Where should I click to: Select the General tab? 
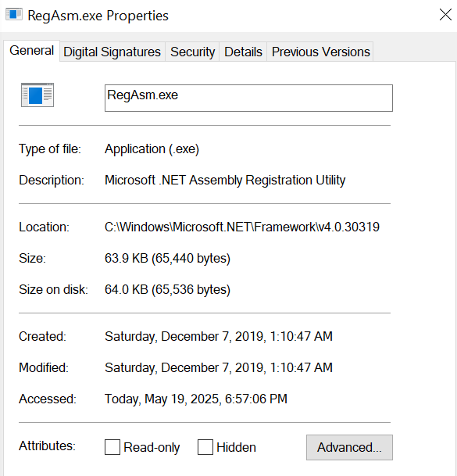click(31, 51)
